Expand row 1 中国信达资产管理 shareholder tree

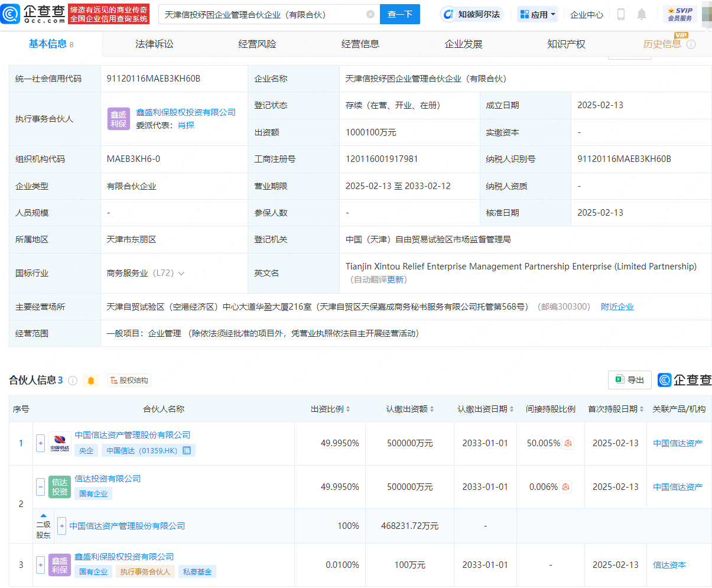[41, 443]
